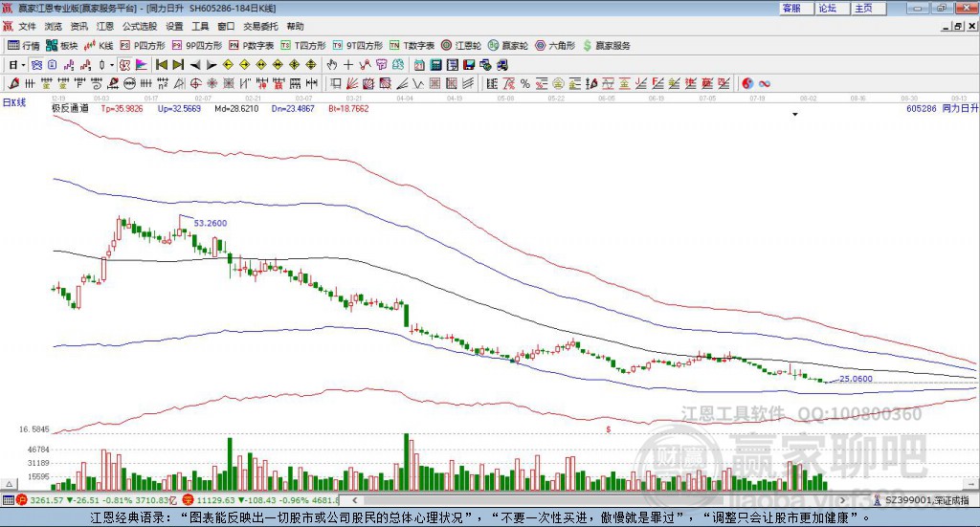Screen dimensions: 980x527
Task: Jump to first bar with skip-back icon
Action: [162, 65]
